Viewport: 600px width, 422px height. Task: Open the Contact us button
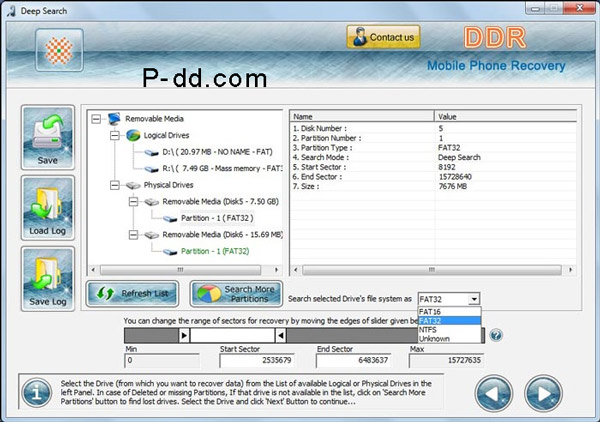pos(383,37)
